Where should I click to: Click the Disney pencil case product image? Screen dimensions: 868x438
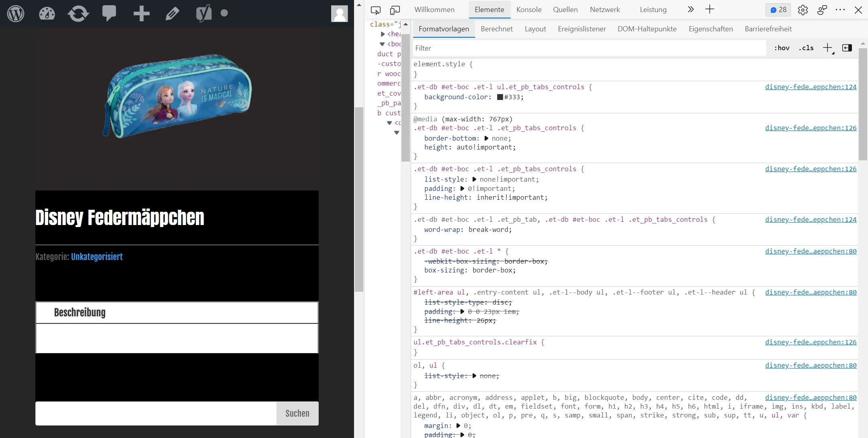(177, 96)
